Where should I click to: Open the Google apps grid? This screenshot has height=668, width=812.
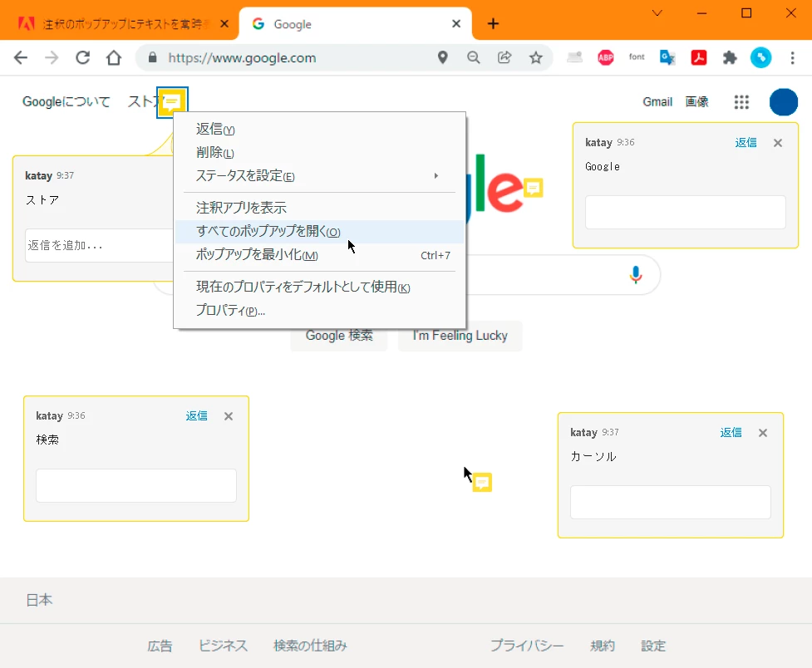pos(741,102)
